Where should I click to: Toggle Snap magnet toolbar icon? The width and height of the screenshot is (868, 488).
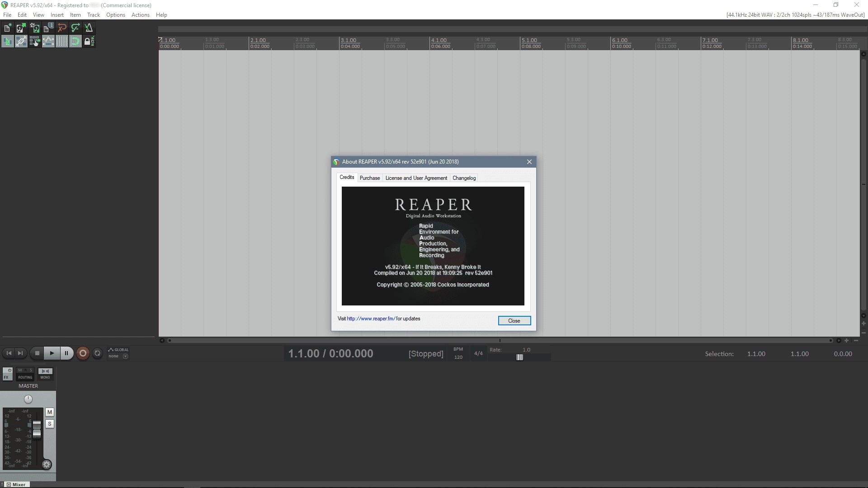(x=75, y=42)
